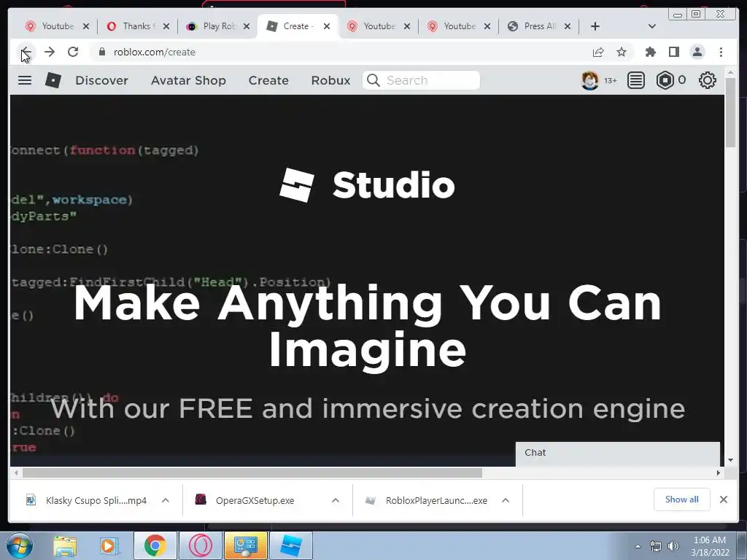Screen dimensions: 747x560
Task: Open Roblox settings gear icon
Action: click(x=708, y=80)
